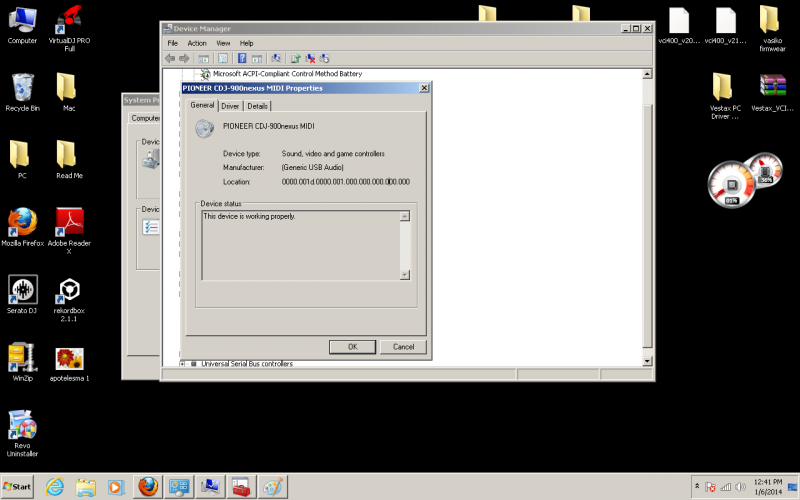This screenshot has height=500, width=800.
Task: Toggle the show/hide console tree toolbar icon
Action: pos(204,59)
